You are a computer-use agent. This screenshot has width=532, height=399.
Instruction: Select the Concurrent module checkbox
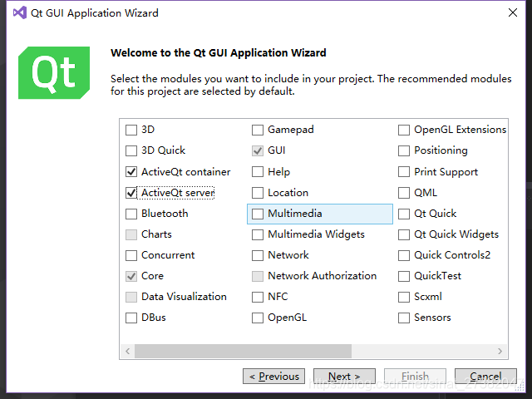131,255
